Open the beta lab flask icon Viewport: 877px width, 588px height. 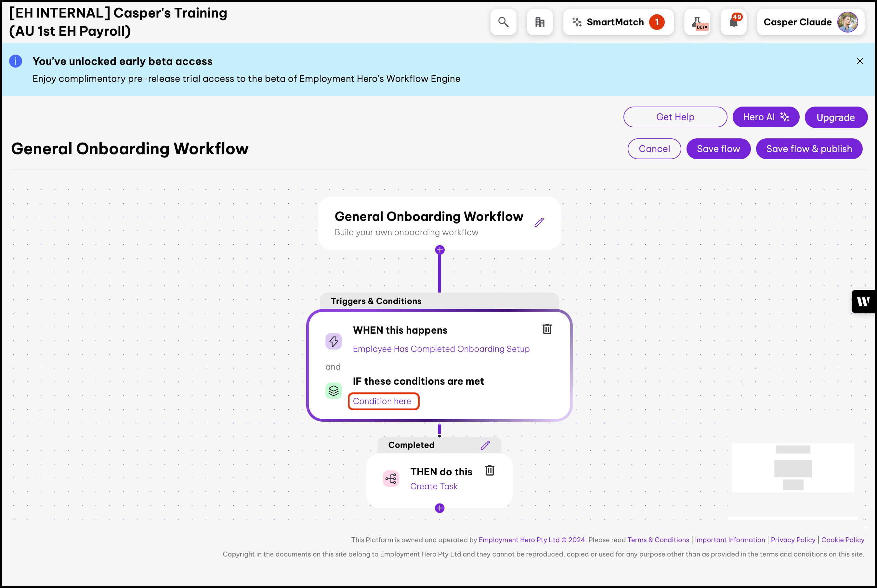[x=697, y=22]
